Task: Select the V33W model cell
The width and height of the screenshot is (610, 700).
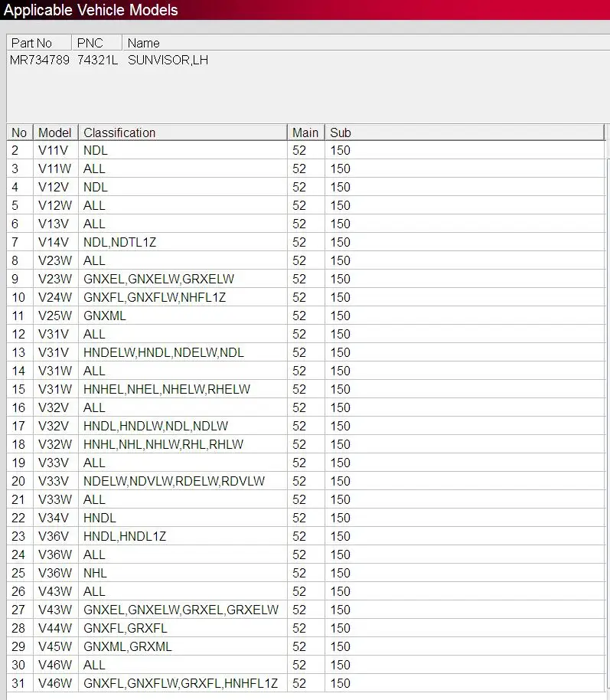Action: pos(54,499)
